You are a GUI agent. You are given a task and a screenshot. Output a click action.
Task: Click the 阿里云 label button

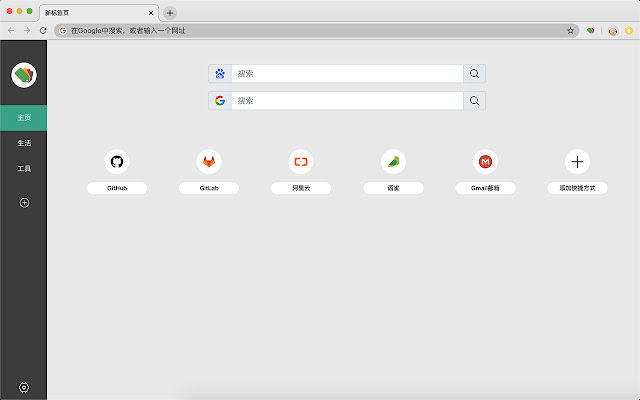[301, 188]
